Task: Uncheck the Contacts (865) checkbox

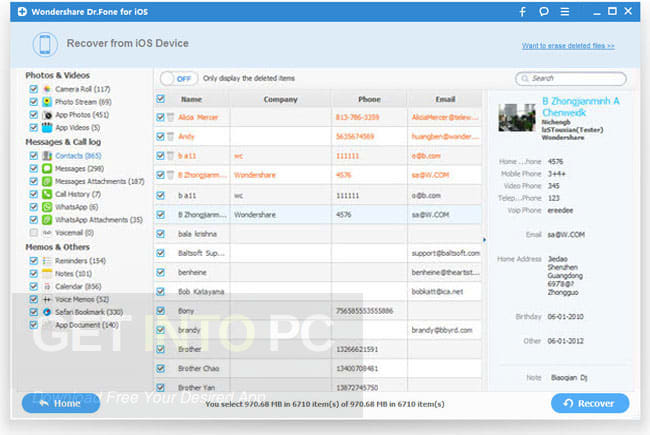Action: (x=34, y=156)
